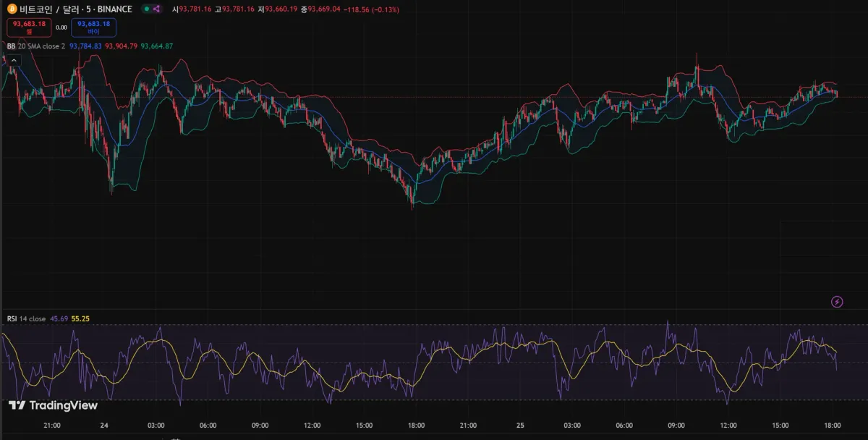Click the yellow RSI average value 55.25
This screenshot has height=440, width=868.
click(80, 318)
